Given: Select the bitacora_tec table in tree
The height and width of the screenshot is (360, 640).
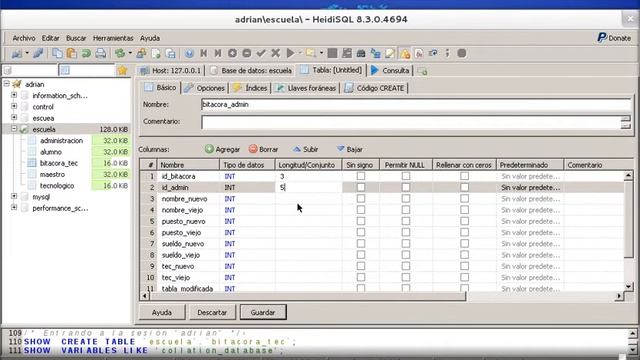Looking at the screenshot, I should (59, 163).
